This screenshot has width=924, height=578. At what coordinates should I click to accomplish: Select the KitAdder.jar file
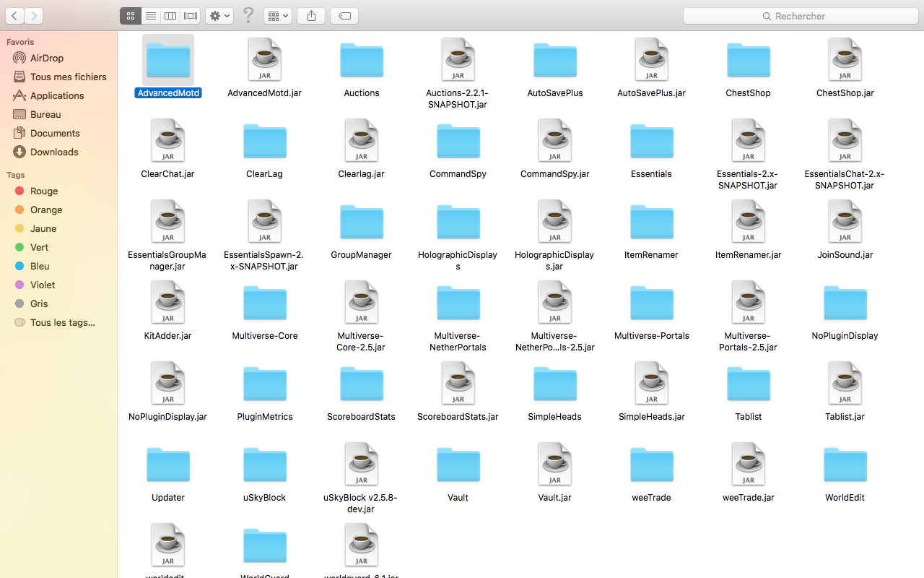click(168, 303)
